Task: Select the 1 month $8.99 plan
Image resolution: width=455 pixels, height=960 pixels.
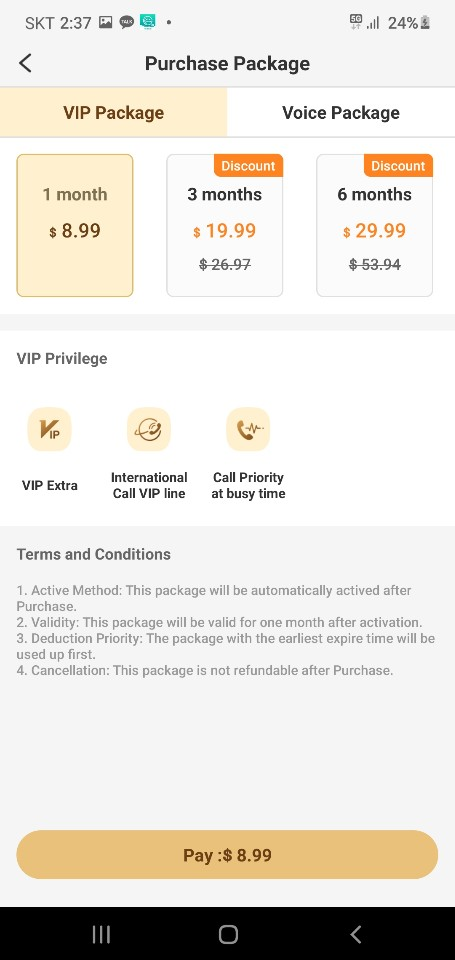Action: tap(75, 225)
